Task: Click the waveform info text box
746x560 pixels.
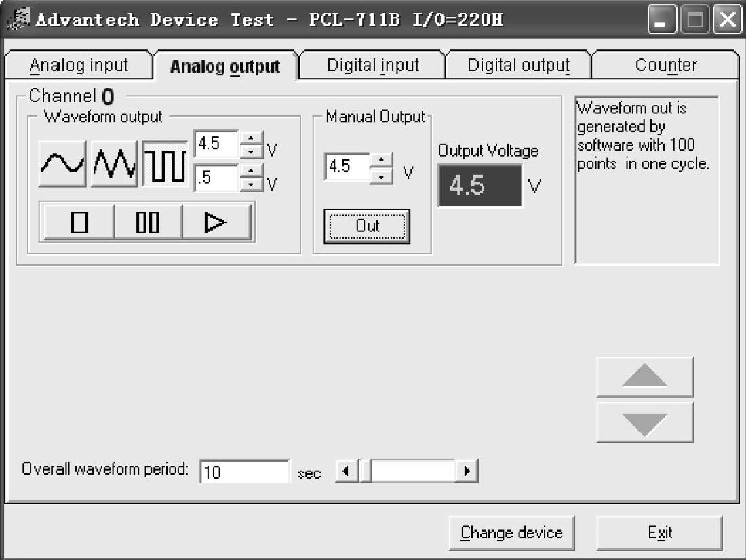Action: pyautogui.click(x=646, y=180)
